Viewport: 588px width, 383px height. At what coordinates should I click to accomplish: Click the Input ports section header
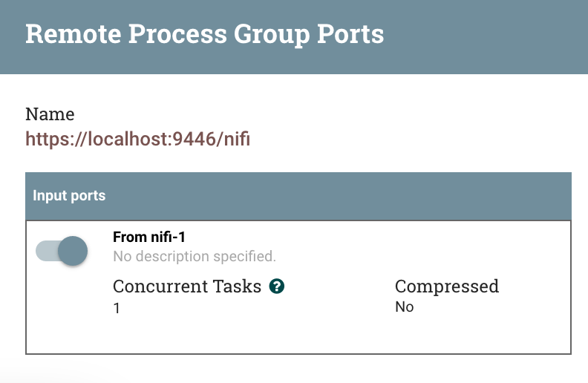tap(298, 196)
